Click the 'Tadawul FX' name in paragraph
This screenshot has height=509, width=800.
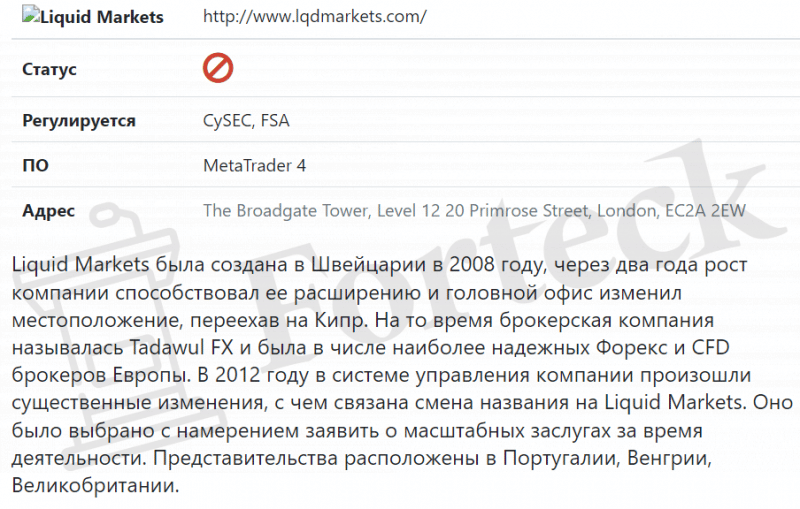click(x=181, y=347)
